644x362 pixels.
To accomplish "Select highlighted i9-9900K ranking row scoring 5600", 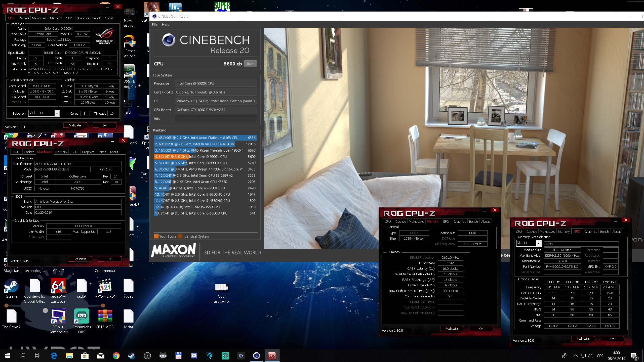I will point(205,157).
